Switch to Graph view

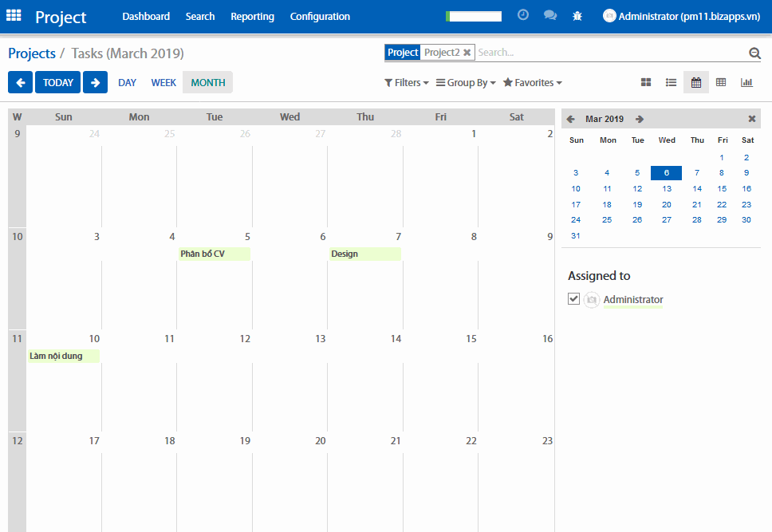pos(746,82)
